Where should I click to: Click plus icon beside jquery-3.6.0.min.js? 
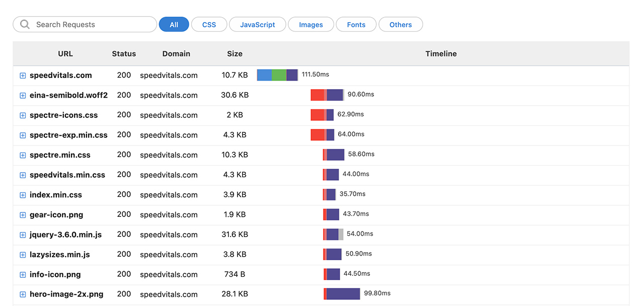pyautogui.click(x=23, y=235)
